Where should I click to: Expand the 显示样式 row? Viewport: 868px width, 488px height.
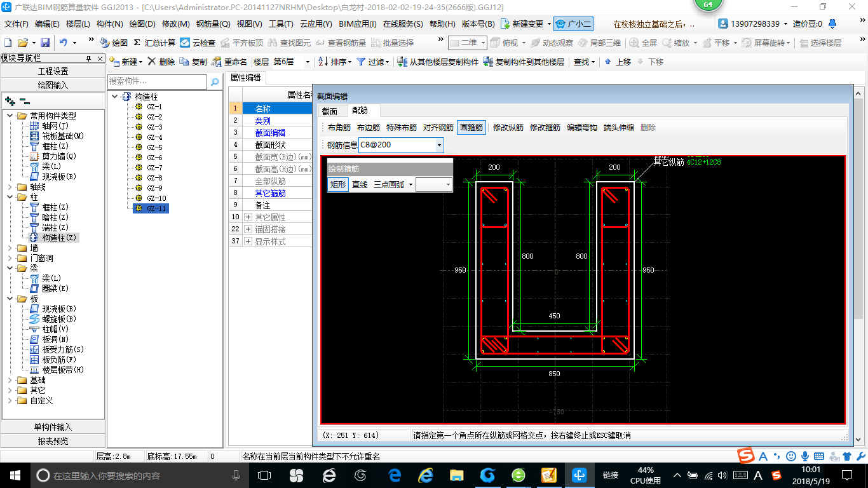click(248, 241)
